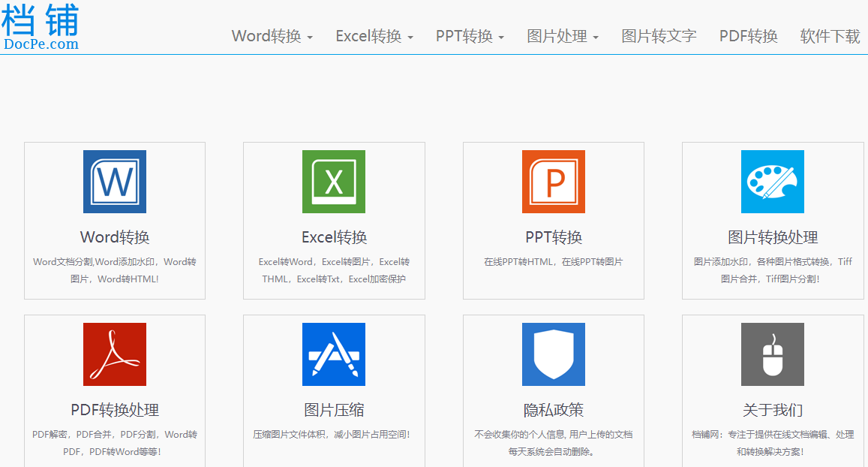Click the blue image compression icon
Image resolution: width=868 pixels, height=467 pixels.
coord(334,354)
